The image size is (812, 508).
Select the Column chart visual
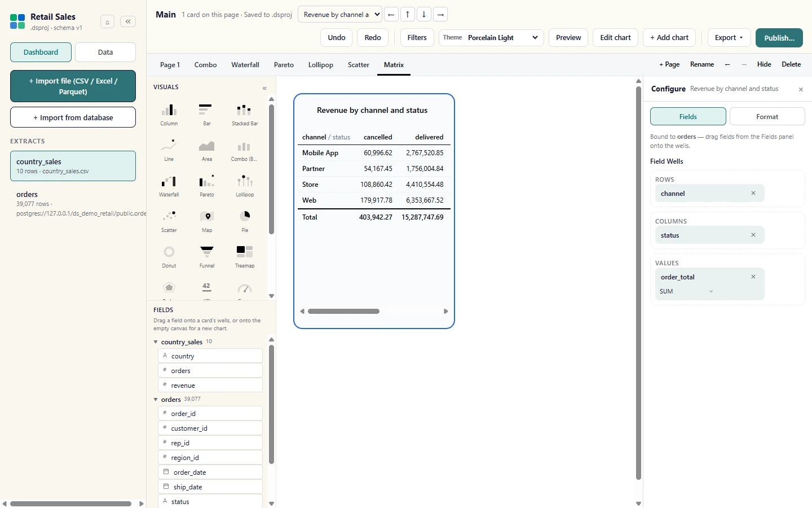pos(169,115)
